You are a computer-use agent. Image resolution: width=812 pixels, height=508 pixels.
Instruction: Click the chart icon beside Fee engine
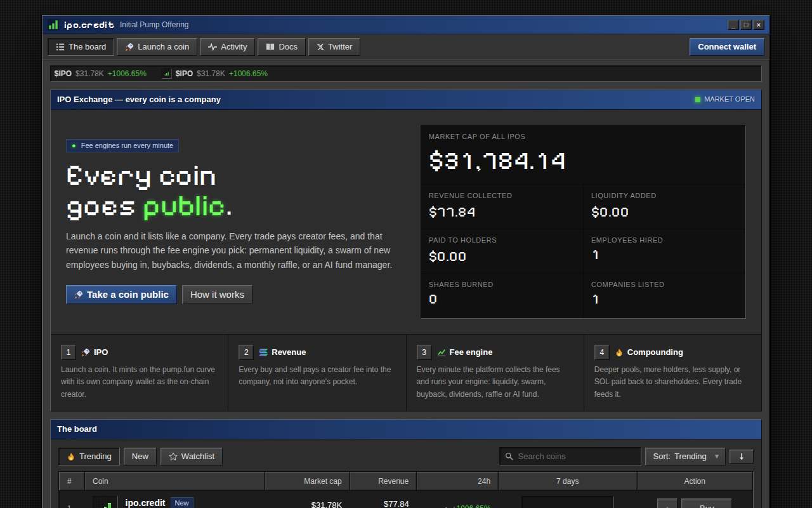point(442,352)
